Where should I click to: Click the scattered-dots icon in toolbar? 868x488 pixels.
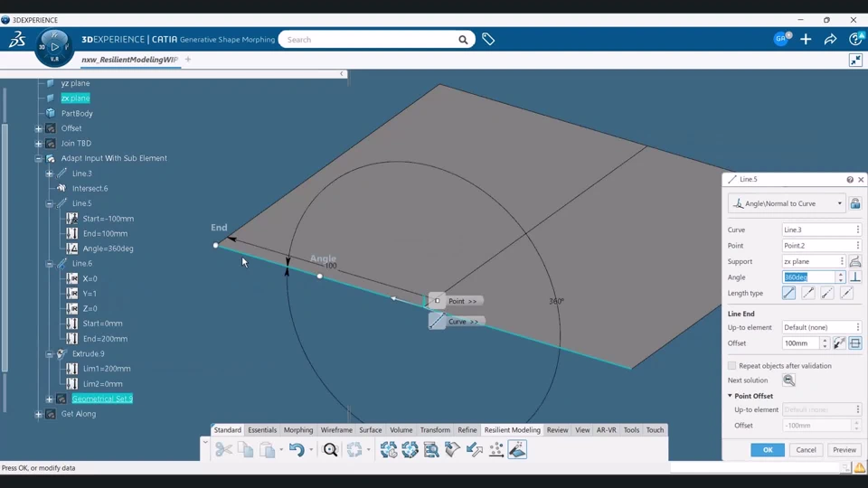pos(496,449)
